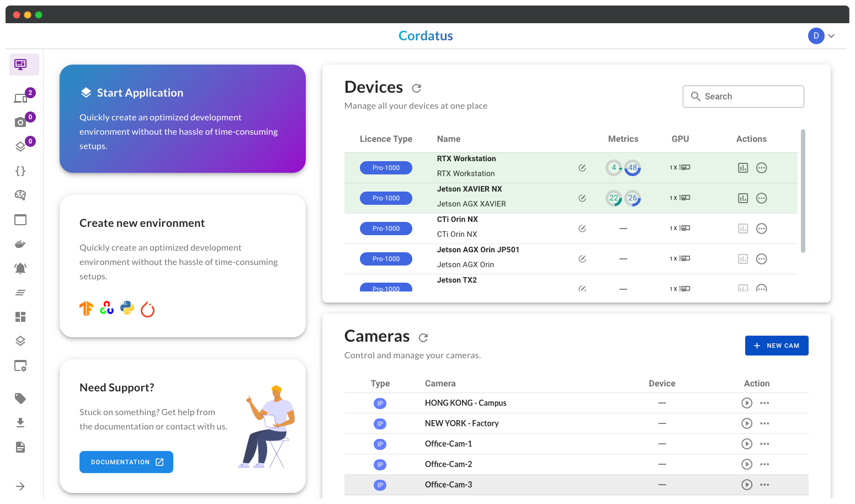Select the Jetson TX2 device row
This screenshot has height=504, width=855.
571,283
